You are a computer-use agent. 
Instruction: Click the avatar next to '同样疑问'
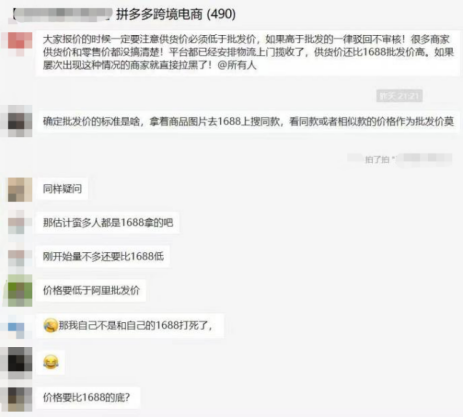click(x=20, y=189)
